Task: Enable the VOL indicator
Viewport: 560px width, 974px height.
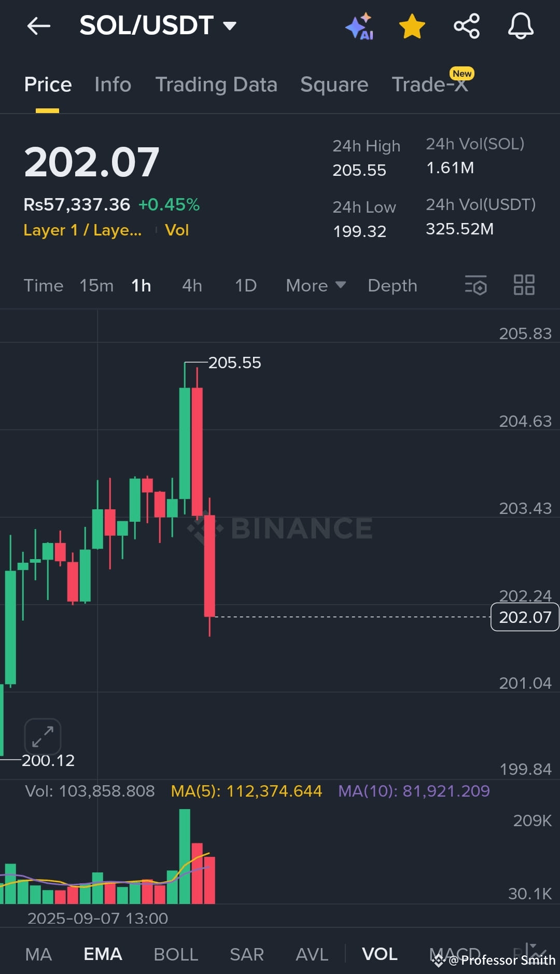Action: (380, 953)
